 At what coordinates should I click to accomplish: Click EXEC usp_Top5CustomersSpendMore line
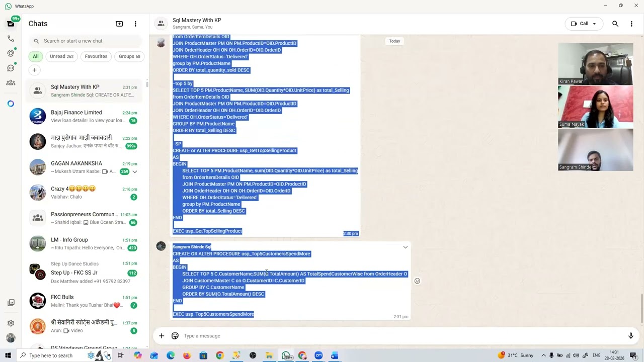click(213, 314)
